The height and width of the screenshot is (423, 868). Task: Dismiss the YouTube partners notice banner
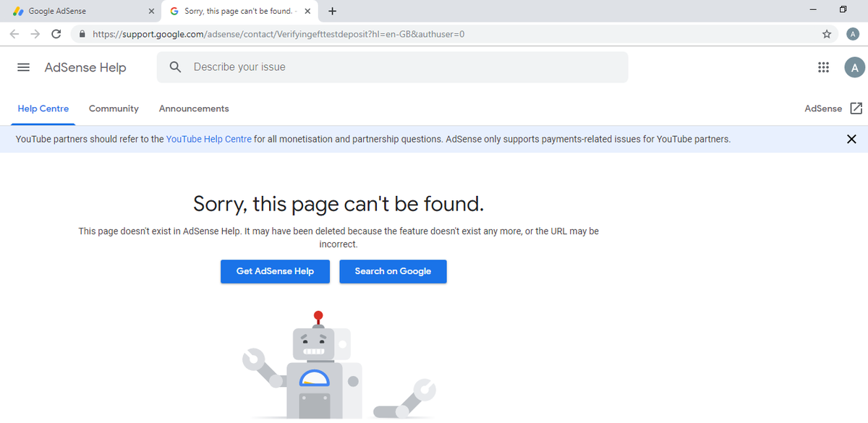(x=851, y=139)
